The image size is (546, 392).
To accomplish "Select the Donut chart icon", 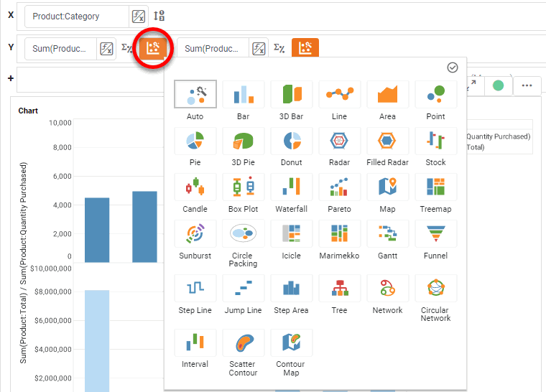I will click(x=291, y=141).
